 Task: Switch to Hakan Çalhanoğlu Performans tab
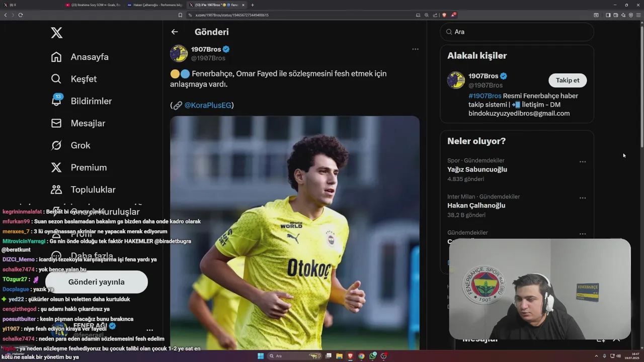pos(155,5)
